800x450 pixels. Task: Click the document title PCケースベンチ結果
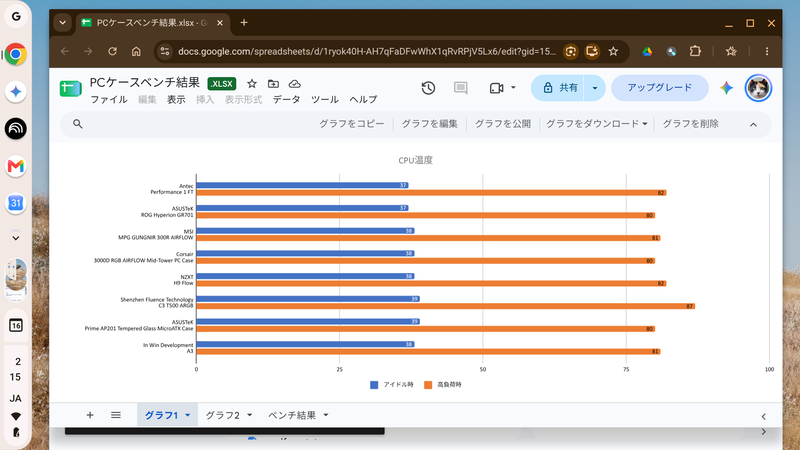pos(144,83)
